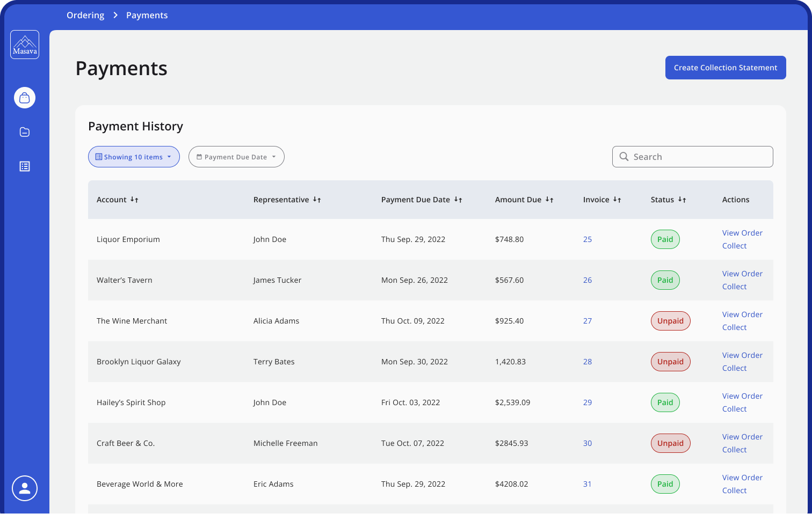Open invoice 25 link

tap(588, 239)
